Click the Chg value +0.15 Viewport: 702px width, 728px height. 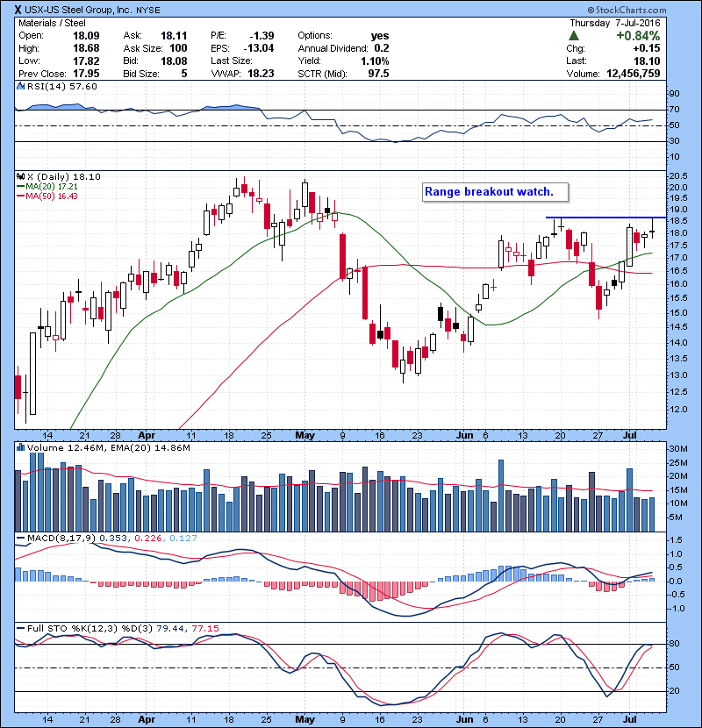[x=646, y=48]
